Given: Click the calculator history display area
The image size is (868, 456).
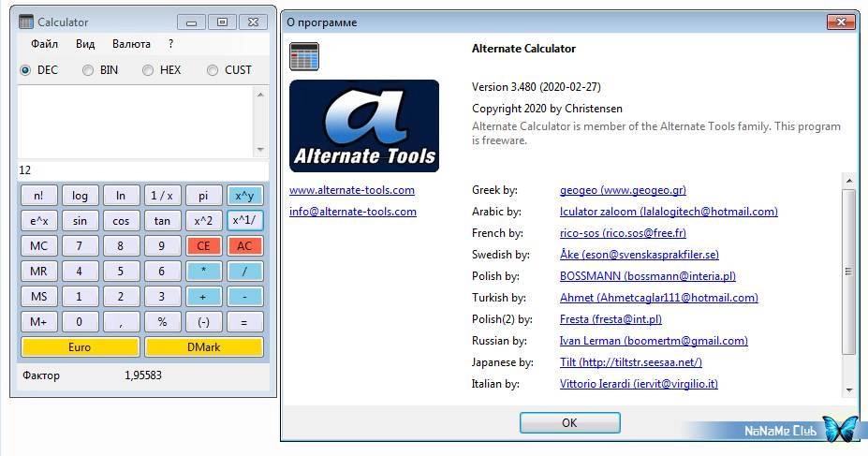Looking at the screenshot, I should coord(136,123).
